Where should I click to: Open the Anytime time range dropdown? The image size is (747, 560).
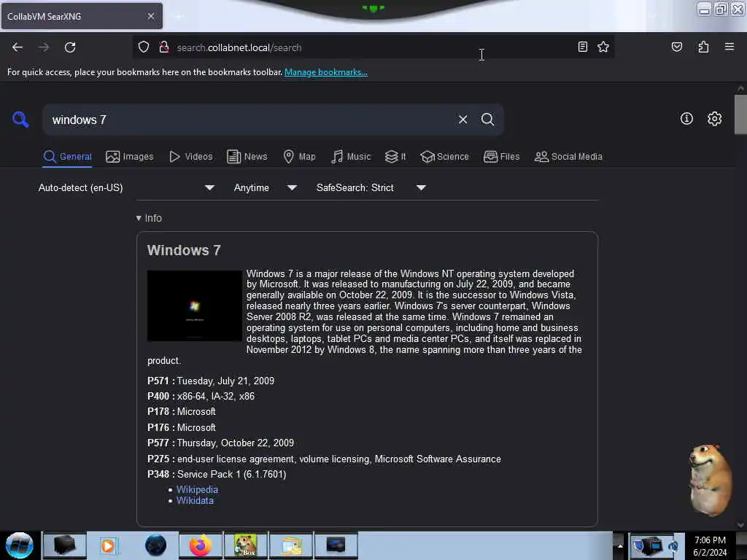pos(265,187)
